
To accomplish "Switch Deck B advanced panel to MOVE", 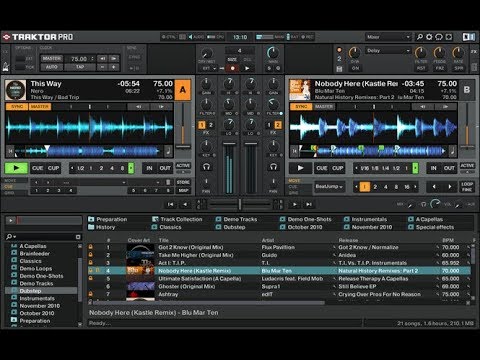I will click(294, 181).
